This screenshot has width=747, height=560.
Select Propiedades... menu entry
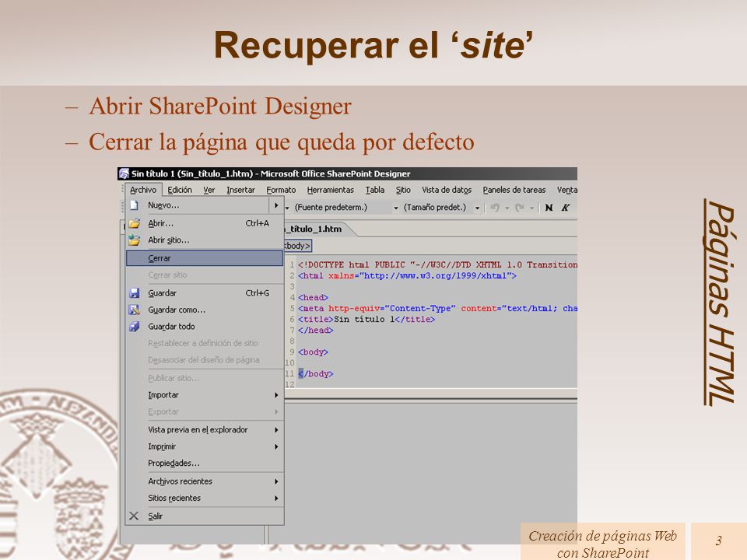[x=205, y=463]
